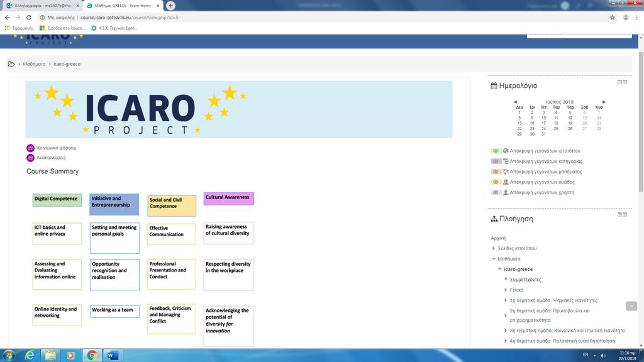The width and height of the screenshot is (644, 362).
Task: Click Αρχική in navigation block
Action: (498, 238)
